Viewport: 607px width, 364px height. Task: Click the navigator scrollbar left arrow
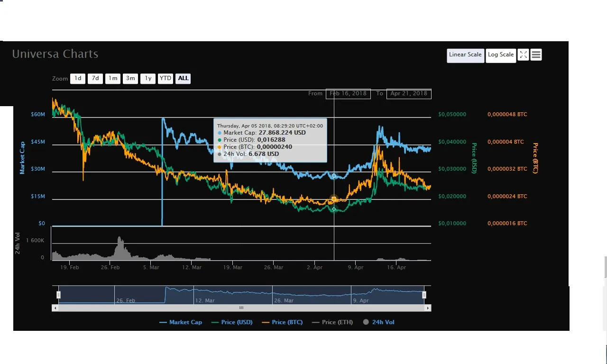55,308
